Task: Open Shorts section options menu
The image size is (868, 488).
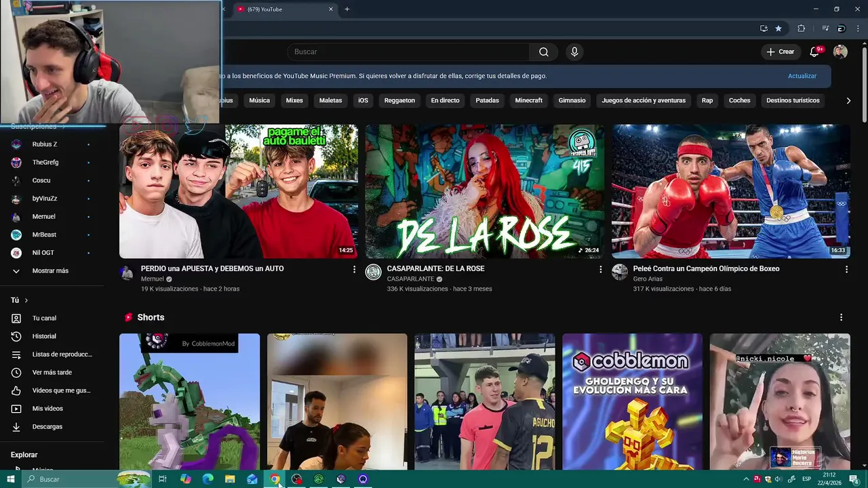Action: coord(841,317)
